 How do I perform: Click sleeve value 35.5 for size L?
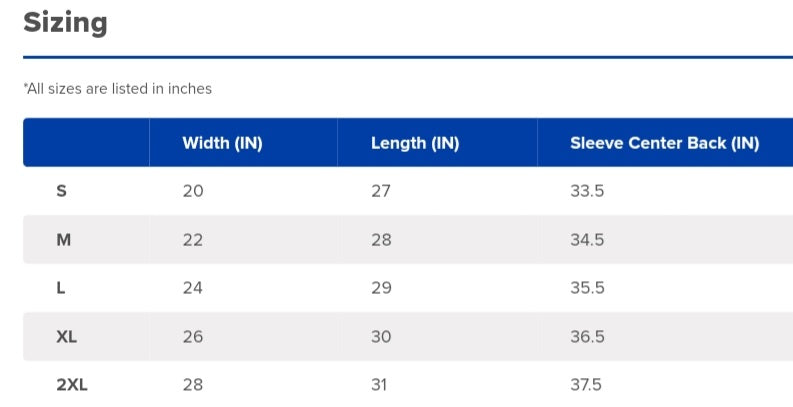[587, 288]
